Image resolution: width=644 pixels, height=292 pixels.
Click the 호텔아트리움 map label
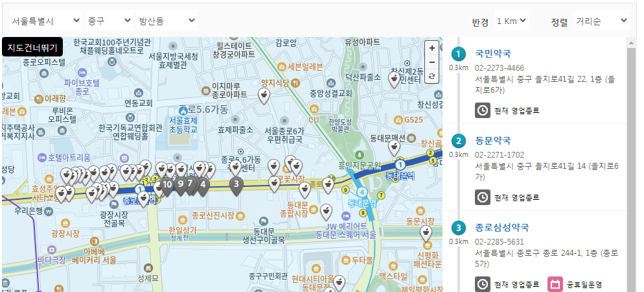click(x=69, y=157)
